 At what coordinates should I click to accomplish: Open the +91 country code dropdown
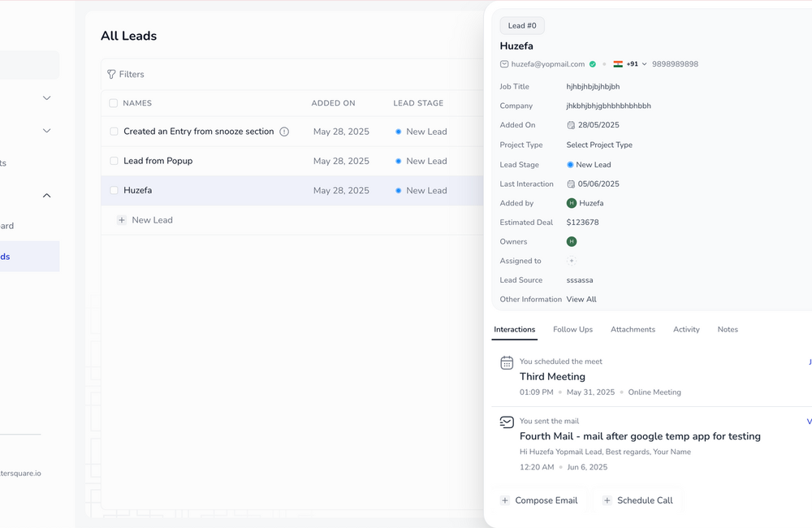click(637, 64)
